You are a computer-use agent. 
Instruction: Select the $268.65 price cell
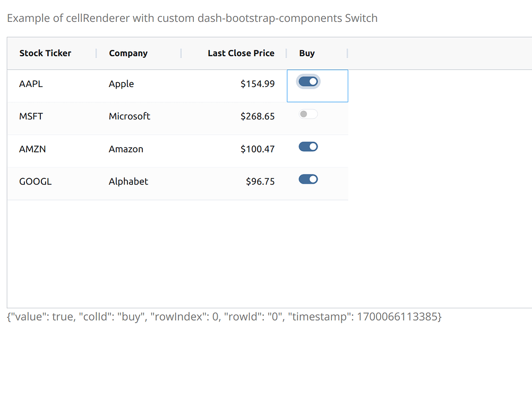point(258,116)
